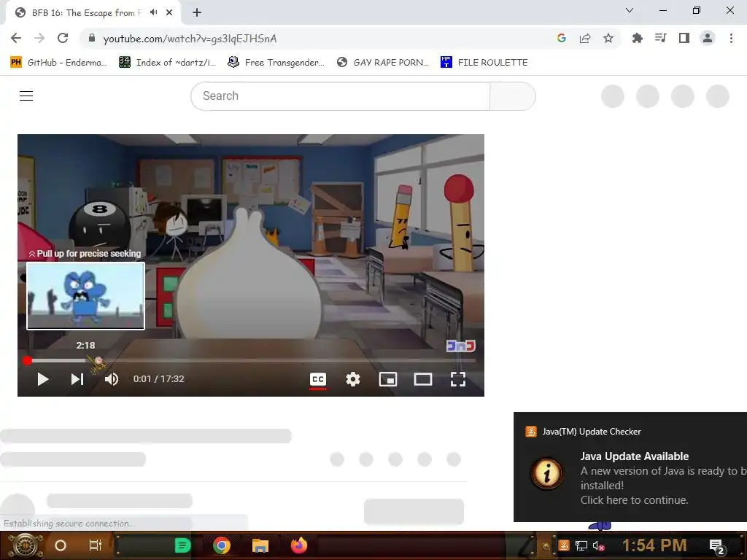Open Chrome extensions puzzle menu

tap(637, 38)
